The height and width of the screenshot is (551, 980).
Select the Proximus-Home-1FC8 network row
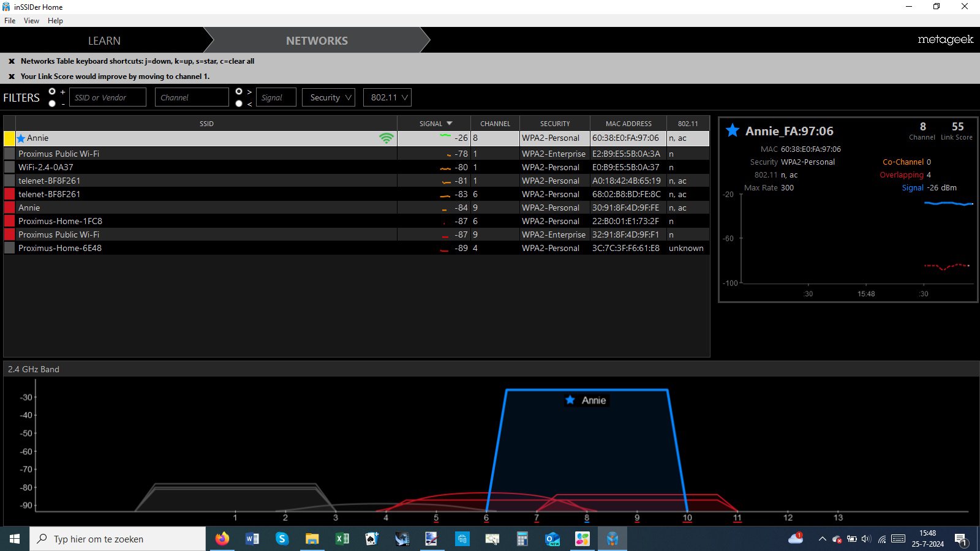point(356,221)
